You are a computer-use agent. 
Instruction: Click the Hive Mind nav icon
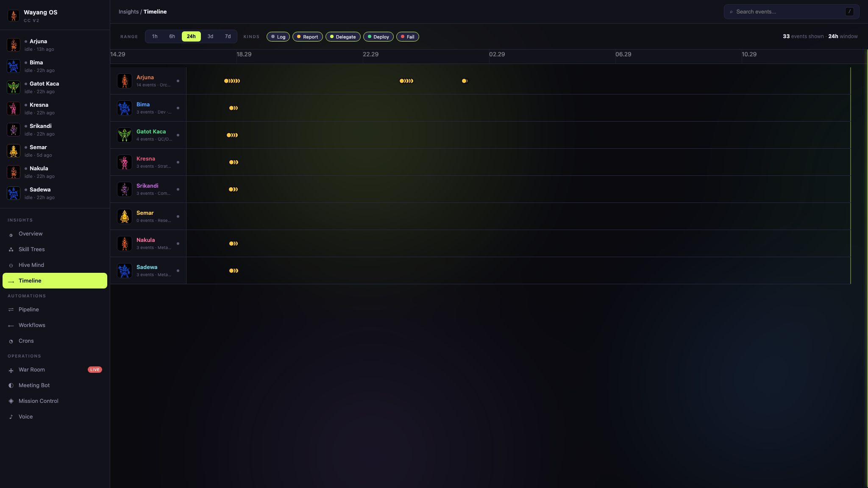point(11,266)
